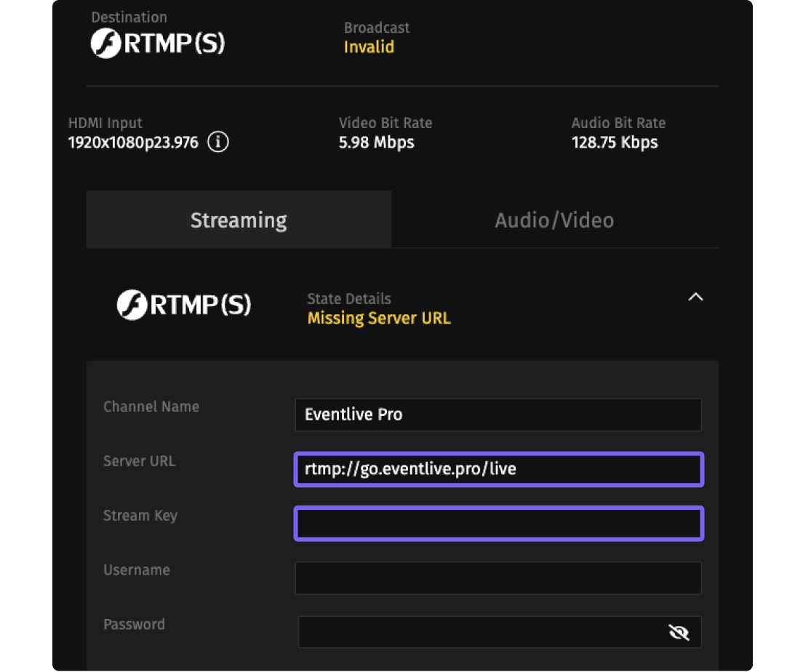Click the 128.75 Kbps audio bit rate
The image size is (803, 672).
615,143
